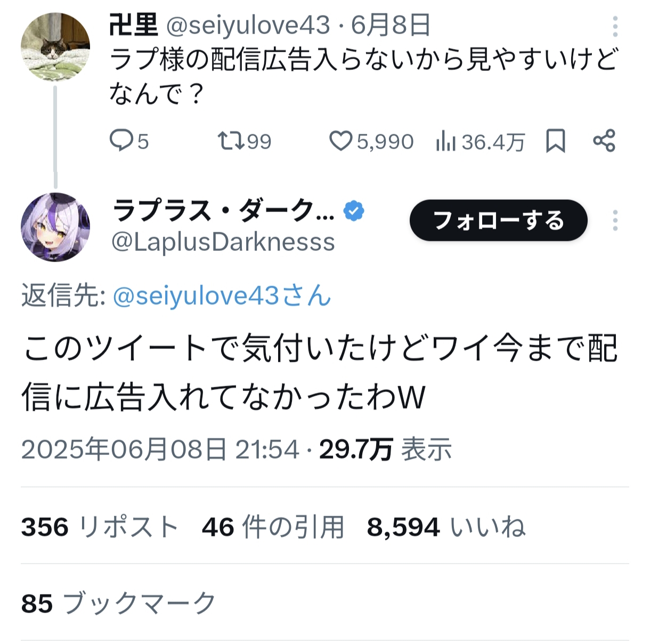Open the 2025年06月08日 21:54 timestamp
The height and width of the screenshot is (644, 650).
click(160, 449)
